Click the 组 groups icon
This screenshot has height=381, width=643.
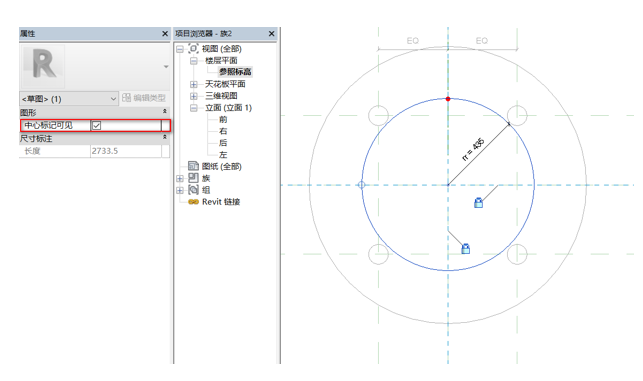point(193,189)
